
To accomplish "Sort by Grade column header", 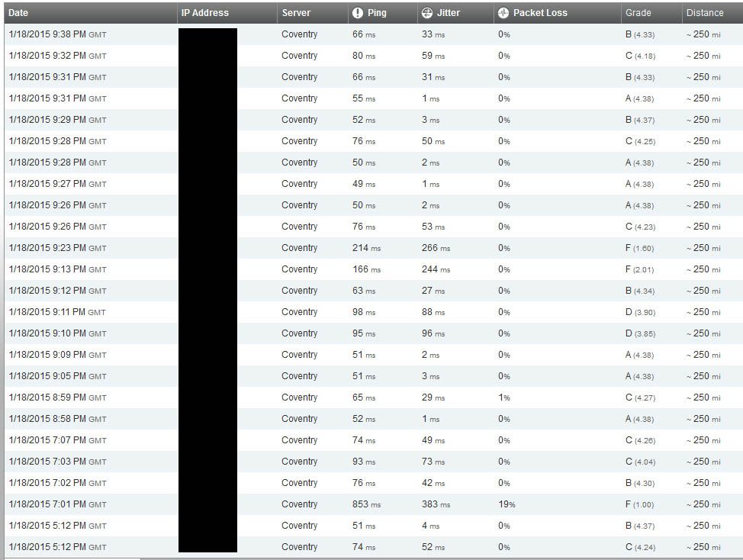I will [638, 13].
